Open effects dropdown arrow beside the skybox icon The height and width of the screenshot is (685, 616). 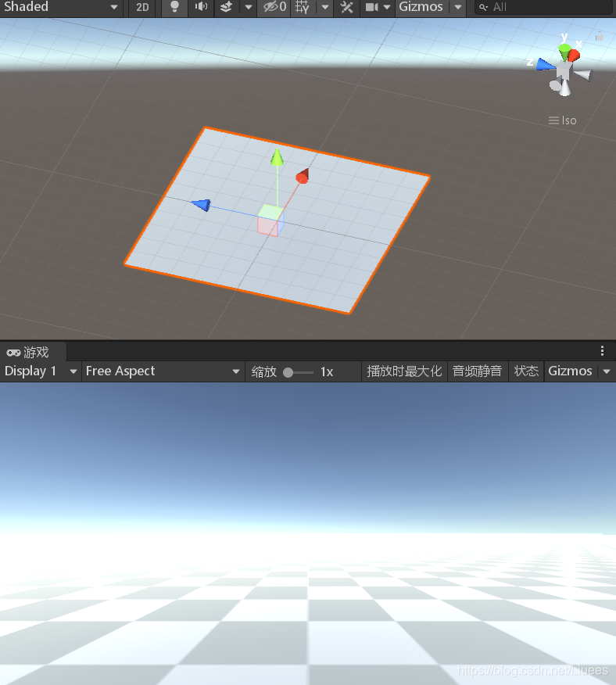tap(248, 7)
